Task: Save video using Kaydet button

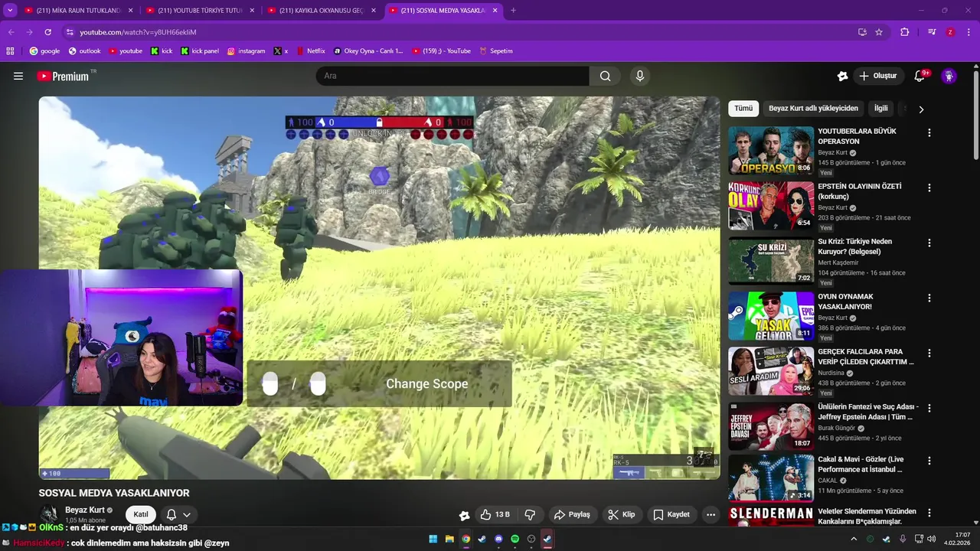Action: 671,514
